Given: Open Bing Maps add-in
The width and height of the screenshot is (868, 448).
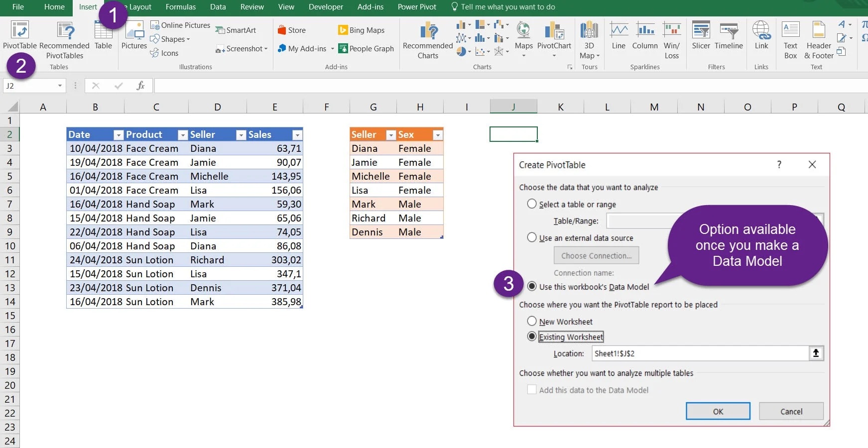Looking at the screenshot, I should 362,30.
